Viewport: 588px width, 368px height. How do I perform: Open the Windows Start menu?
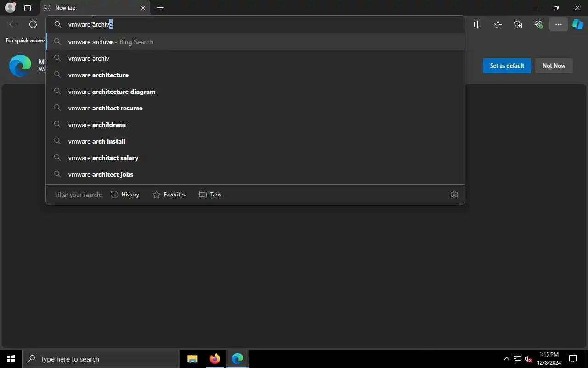(x=11, y=359)
